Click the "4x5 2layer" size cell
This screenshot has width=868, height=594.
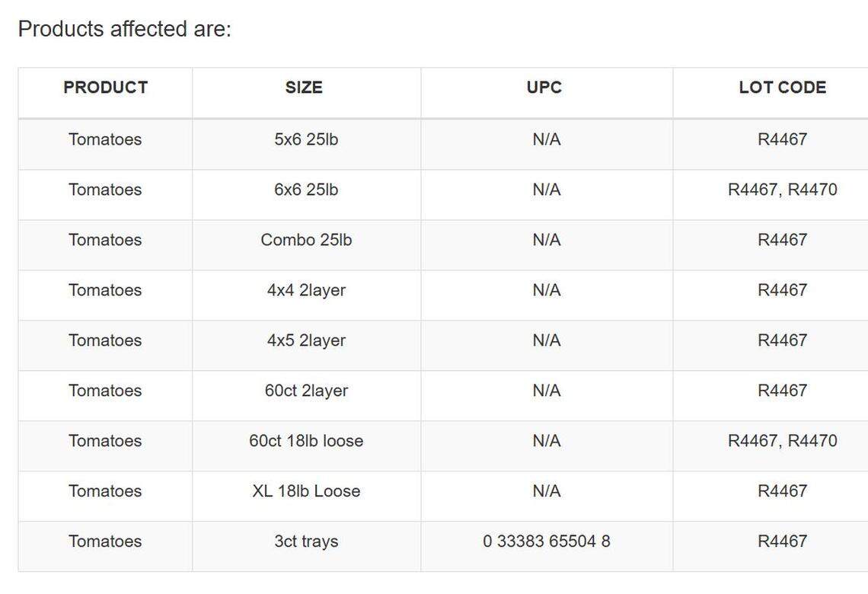(x=306, y=340)
